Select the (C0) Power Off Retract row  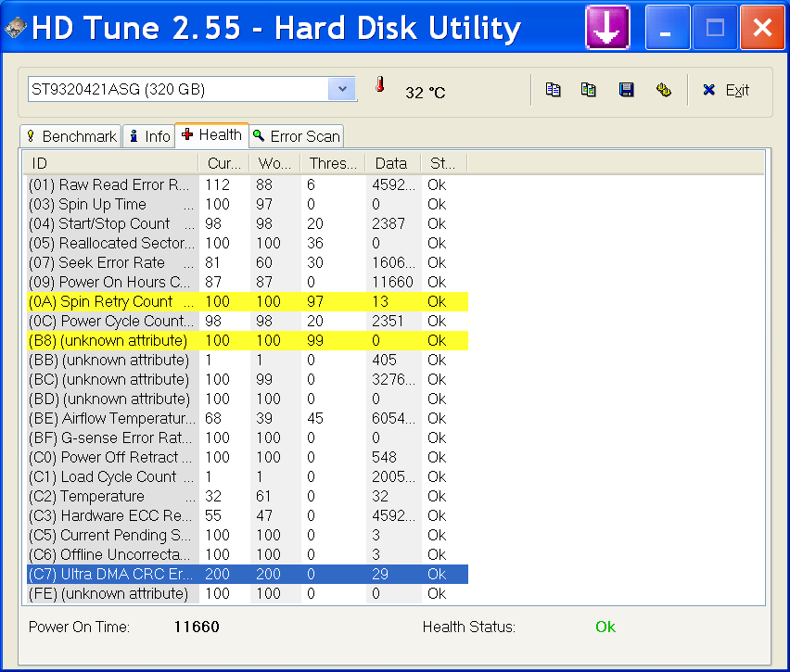tap(248, 457)
